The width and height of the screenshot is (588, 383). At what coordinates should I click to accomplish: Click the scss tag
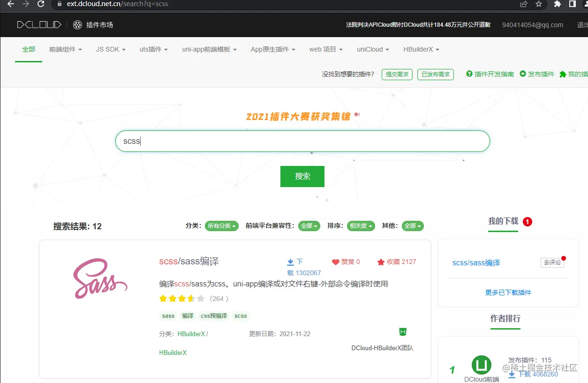[x=241, y=316]
